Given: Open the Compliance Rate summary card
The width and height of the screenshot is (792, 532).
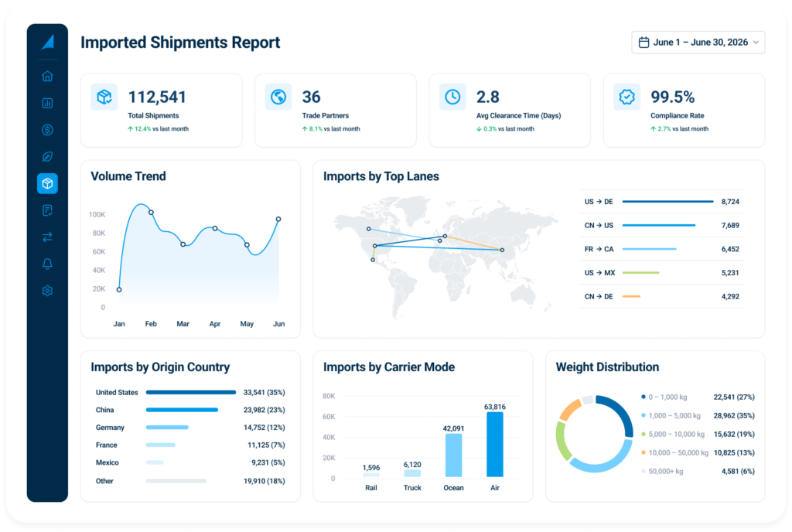Looking at the screenshot, I should click(684, 111).
